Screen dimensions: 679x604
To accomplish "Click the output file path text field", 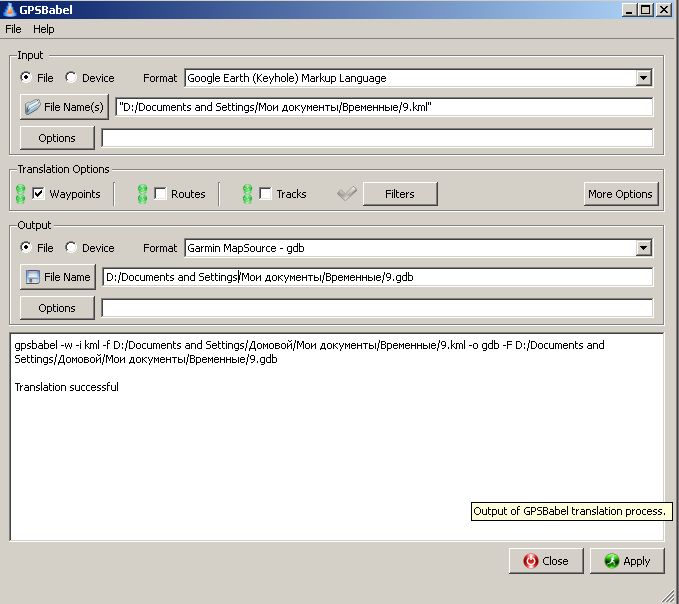I will (x=377, y=277).
